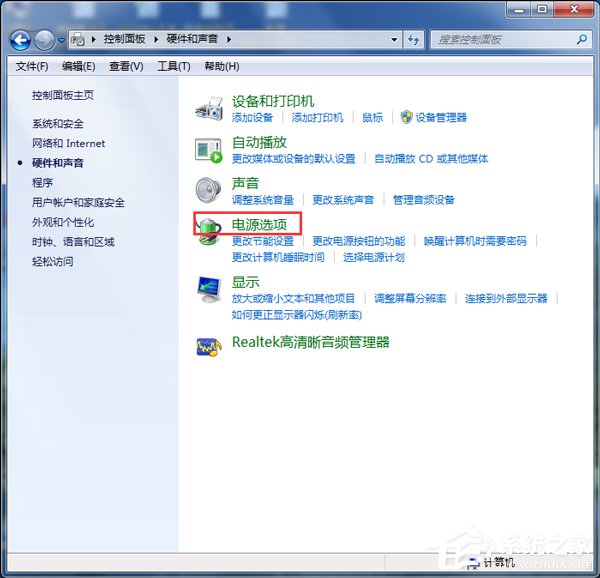
Task: Expand the arrow after 硬件和声音 breadcrumb
Action: [x=229, y=39]
